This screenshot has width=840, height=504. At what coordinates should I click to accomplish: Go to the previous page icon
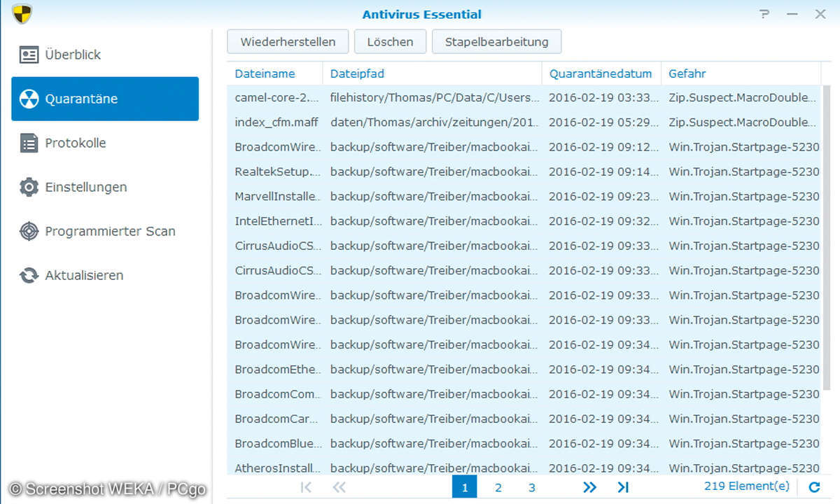339,487
